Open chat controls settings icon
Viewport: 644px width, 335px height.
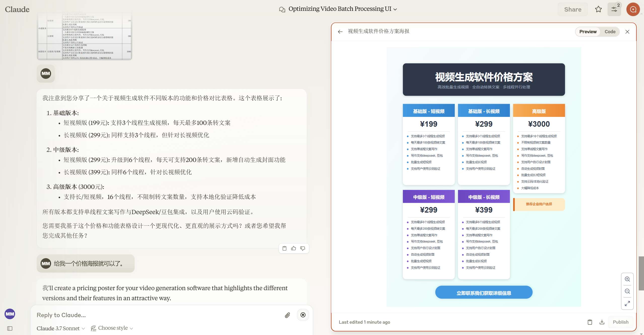[614, 9]
